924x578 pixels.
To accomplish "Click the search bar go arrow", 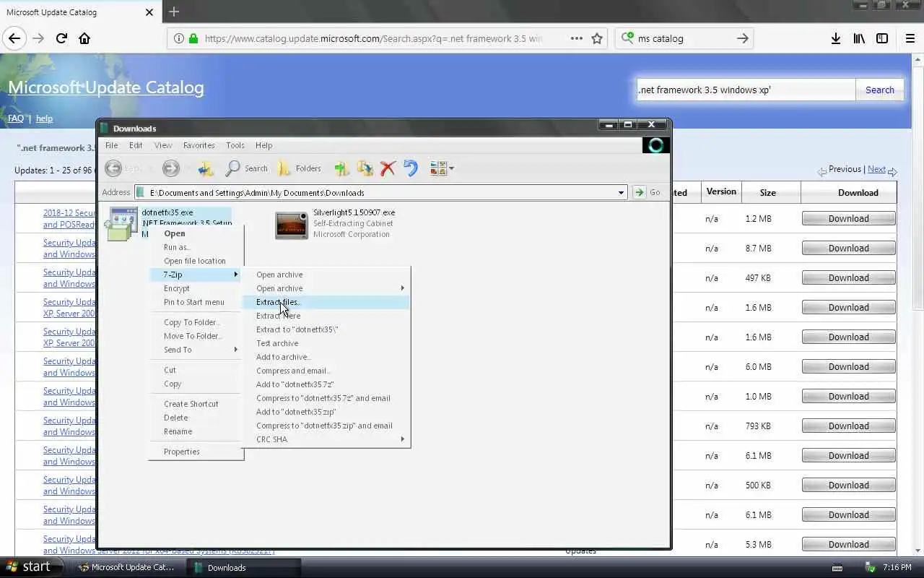I will [x=742, y=38].
